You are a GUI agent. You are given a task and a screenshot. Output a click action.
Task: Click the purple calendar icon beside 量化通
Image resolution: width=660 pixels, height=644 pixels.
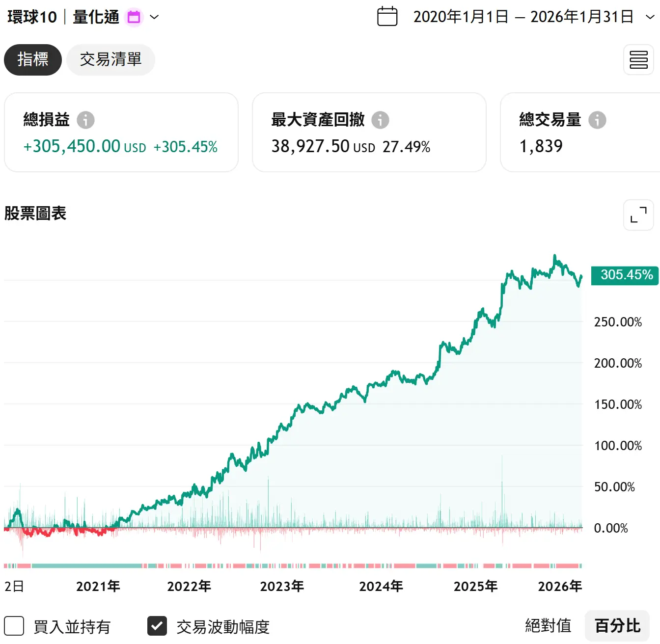pyautogui.click(x=134, y=17)
